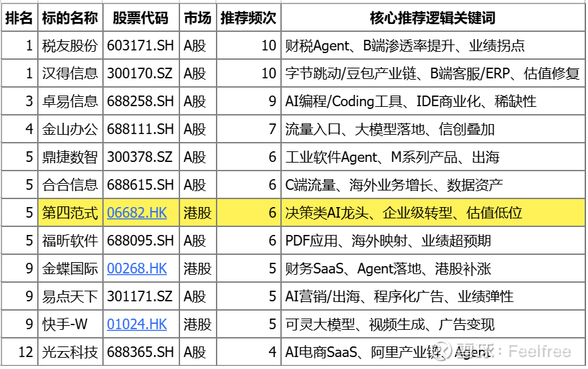Click frequency 4 in 光云科技 row

click(248, 352)
